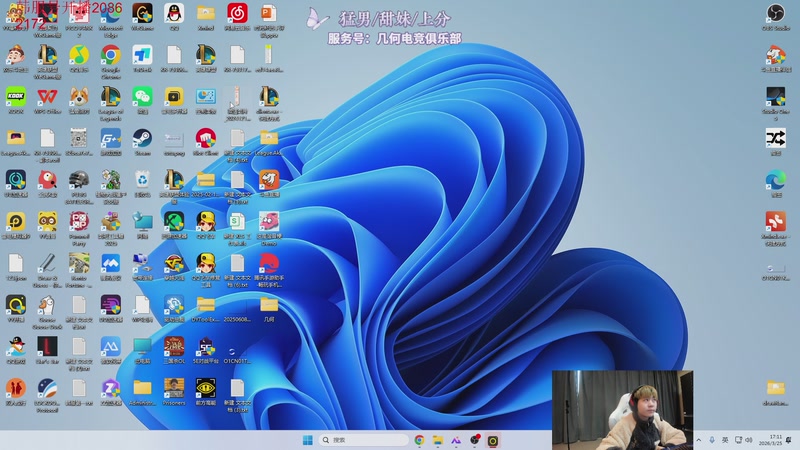Open the Windows Start button
Image resolution: width=800 pixels, height=450 pixels.
[x=308, y=440]
